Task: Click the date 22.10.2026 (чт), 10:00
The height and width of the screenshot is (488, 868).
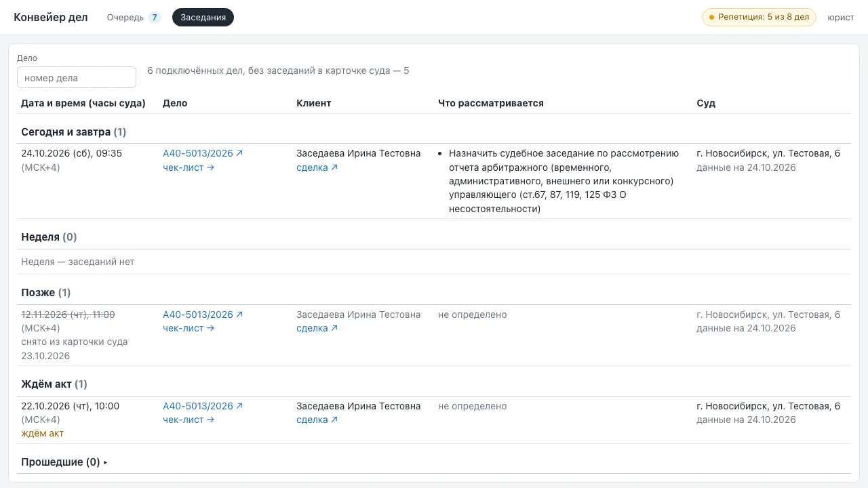Action: click(70, 406)
